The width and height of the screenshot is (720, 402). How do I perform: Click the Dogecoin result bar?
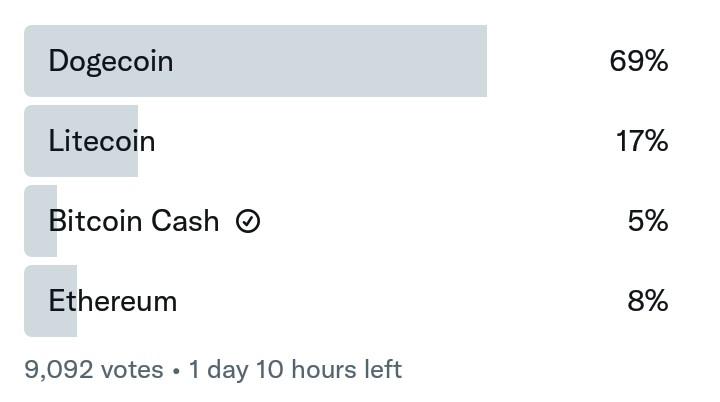[255, 61]
